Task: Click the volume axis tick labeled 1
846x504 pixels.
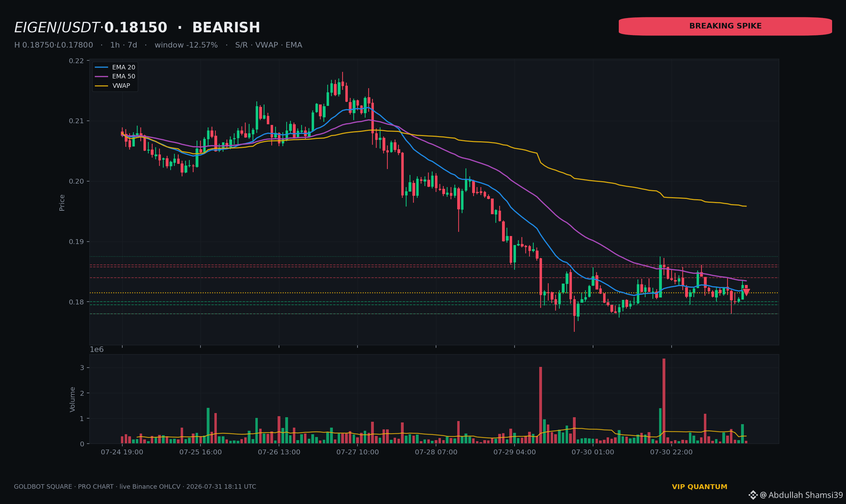Action: point(82,419)
